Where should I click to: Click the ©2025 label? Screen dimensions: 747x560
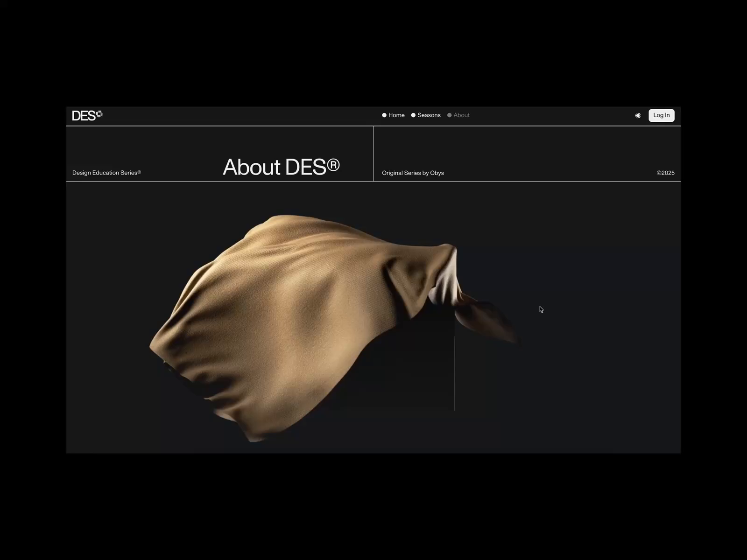(665, 173)
